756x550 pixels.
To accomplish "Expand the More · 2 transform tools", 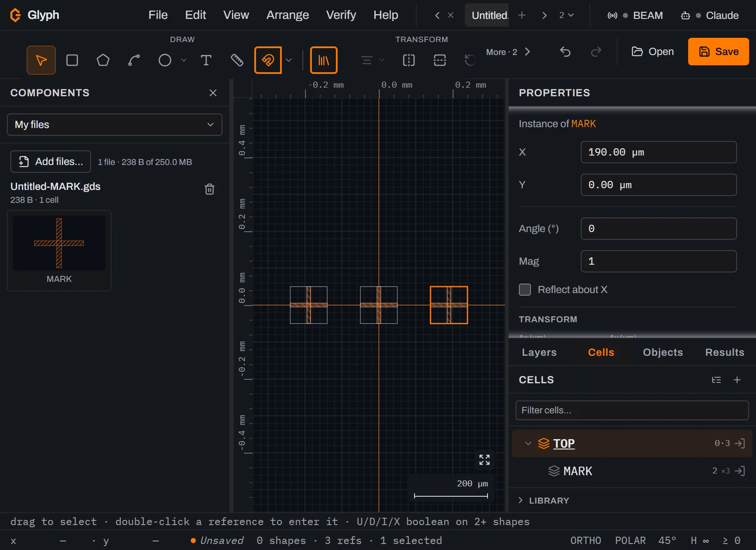I will coord(508,52).
